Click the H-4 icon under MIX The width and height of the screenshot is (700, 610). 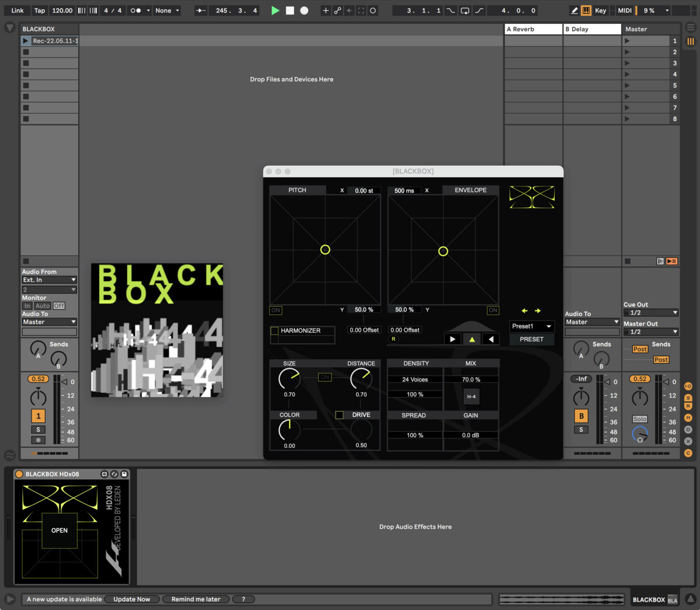[x=471, y=397]
